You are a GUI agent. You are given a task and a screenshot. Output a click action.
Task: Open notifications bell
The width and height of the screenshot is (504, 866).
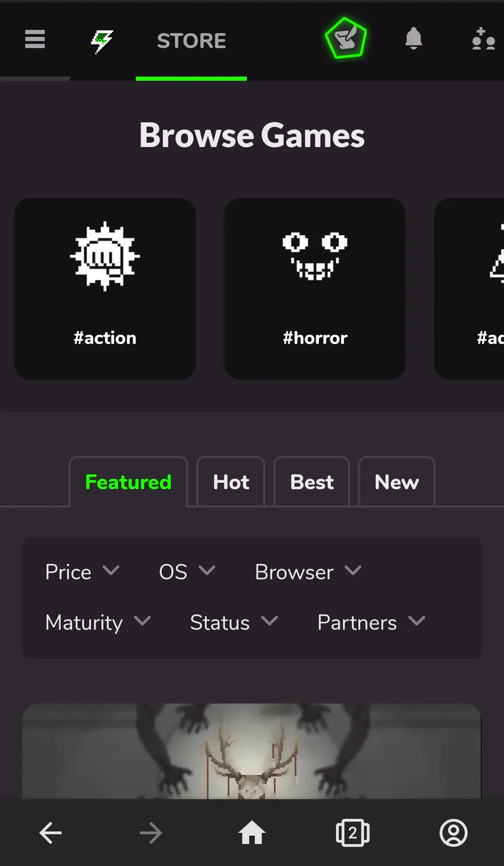[x=413, y=39]
